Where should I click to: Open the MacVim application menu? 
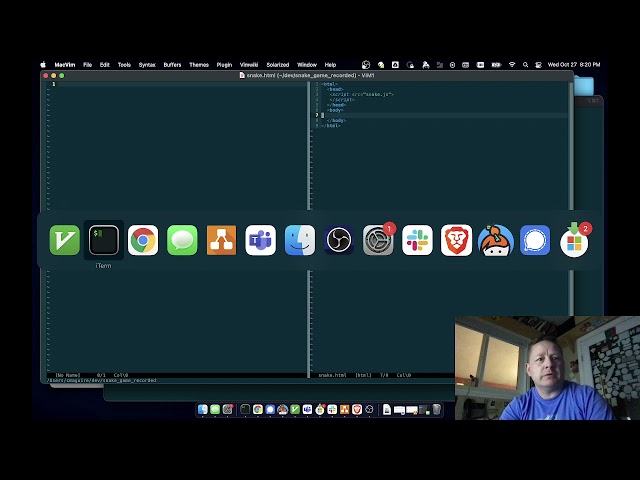[x=65, y=64]
